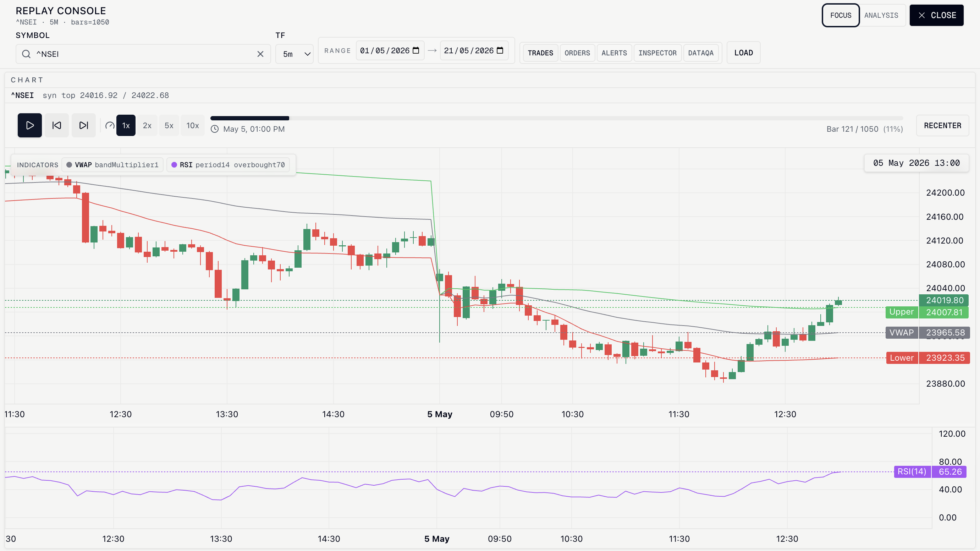Click the replay progress bar
This screenshot has width=980, height=551.
coord(557,119)
